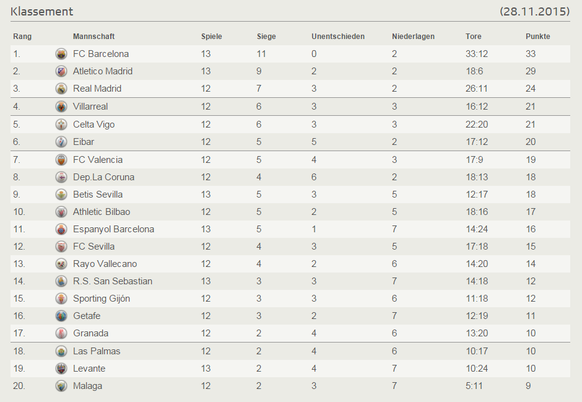Click the FC Barcelona club crest icon
Viewport: 582px width, 402px height.
click(61, 54)
